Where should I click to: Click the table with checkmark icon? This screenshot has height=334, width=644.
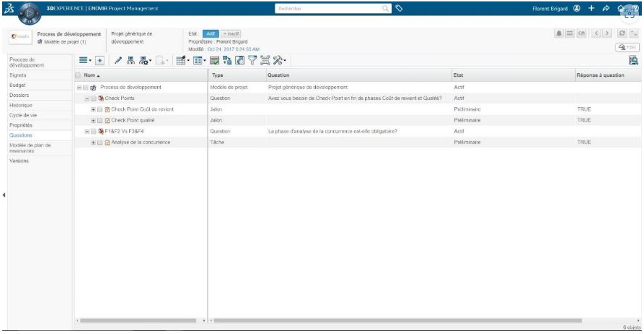pos(214,60)
